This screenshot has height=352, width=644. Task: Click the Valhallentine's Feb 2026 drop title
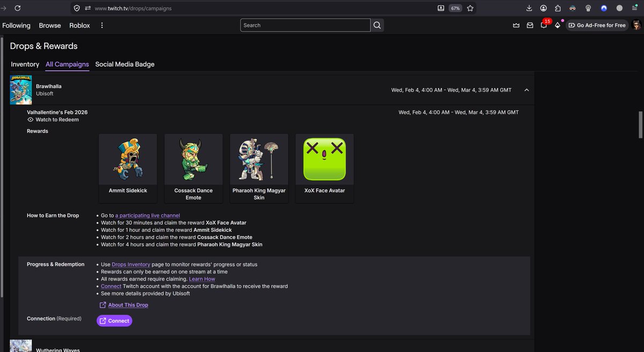point(57,112)
